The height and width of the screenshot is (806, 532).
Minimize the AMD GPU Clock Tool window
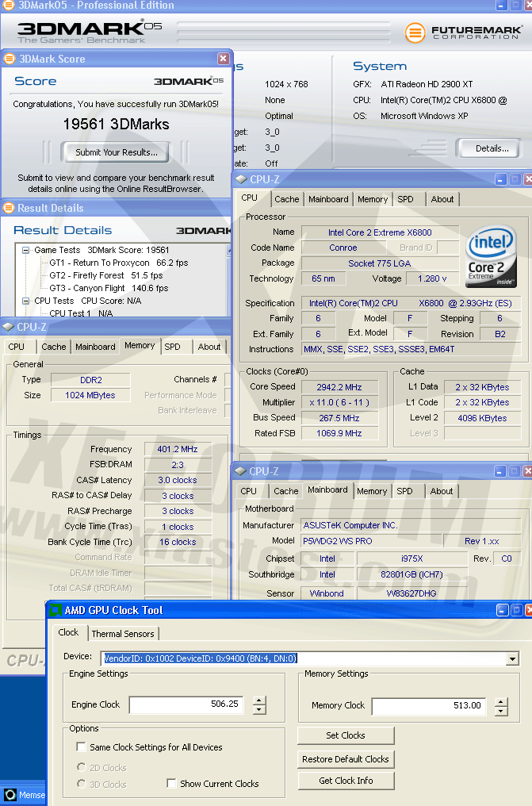[502, 610]
